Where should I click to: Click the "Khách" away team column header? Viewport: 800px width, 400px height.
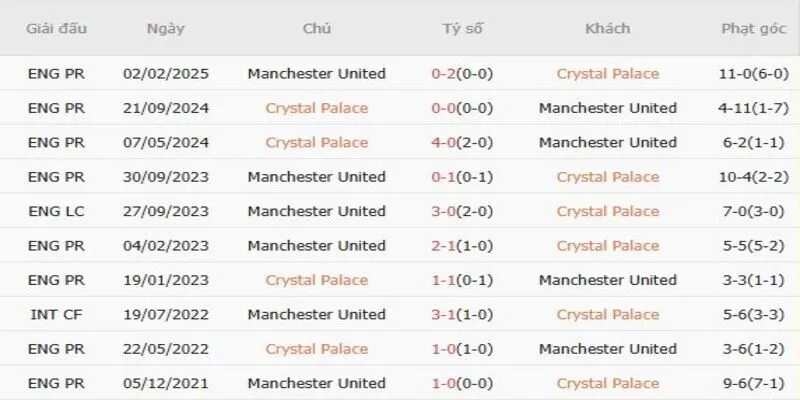[607, 28]
